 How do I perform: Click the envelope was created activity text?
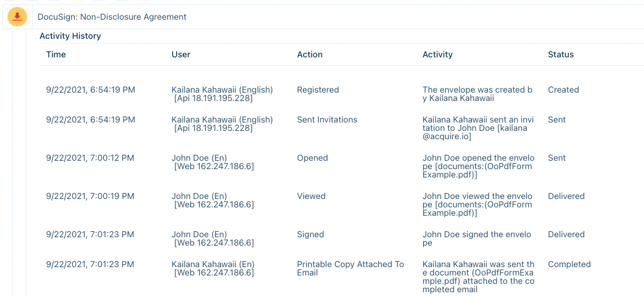478,94
